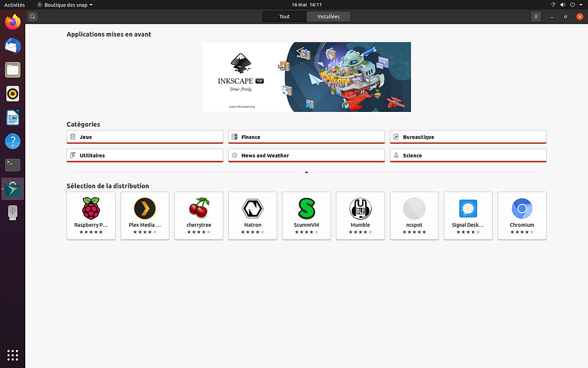Switch to the Tout tab
Screen dimensions: 588x368
point(285,16)
